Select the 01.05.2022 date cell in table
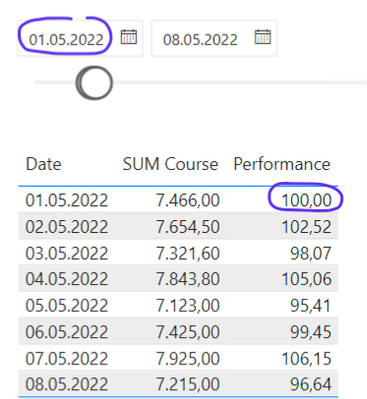 click(67, 200)
